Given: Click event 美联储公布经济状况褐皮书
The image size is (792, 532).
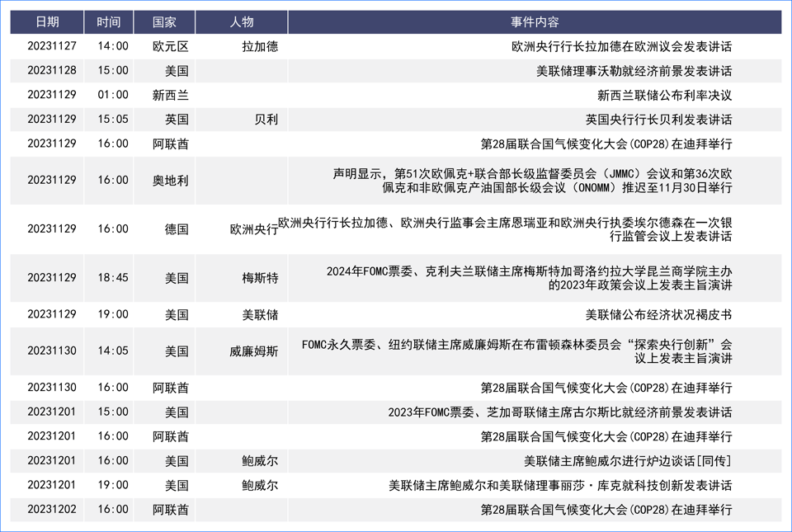Looking at the screenshot, I should click(658, 314).
